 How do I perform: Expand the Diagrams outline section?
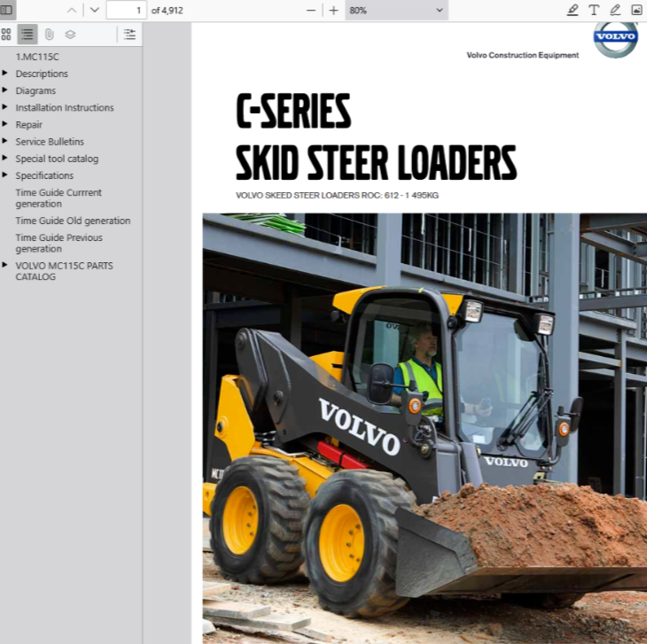[5, 89]
